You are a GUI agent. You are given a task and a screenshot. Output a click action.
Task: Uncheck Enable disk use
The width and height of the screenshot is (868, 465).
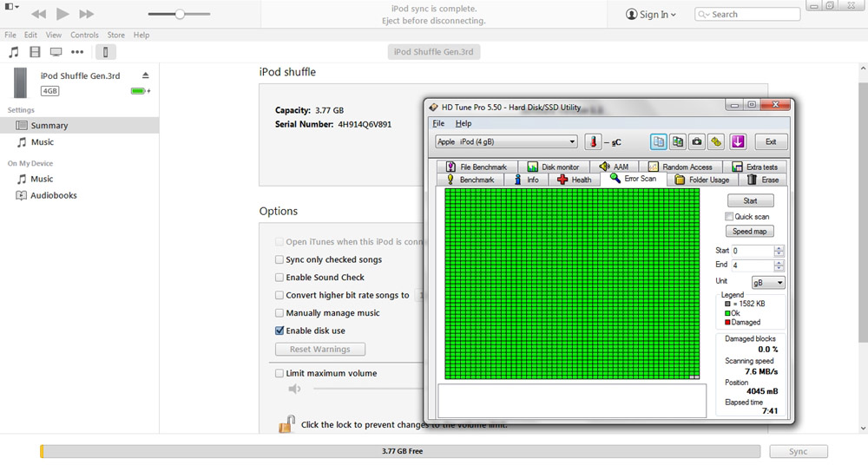pos(279,331)
